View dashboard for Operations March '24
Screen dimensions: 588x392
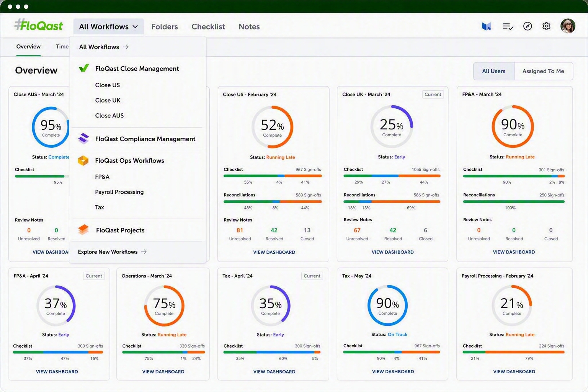(x=163, y=372)
